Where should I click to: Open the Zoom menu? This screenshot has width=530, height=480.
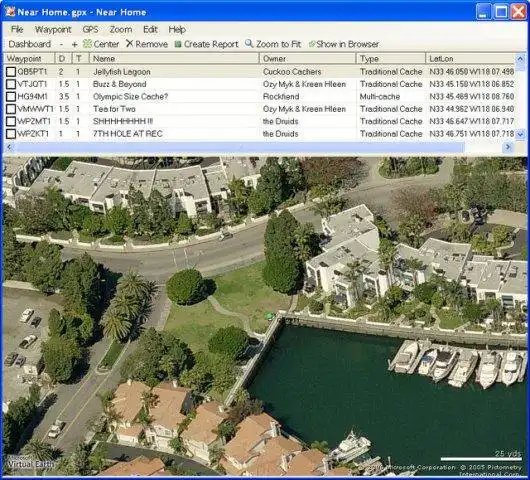121,29
